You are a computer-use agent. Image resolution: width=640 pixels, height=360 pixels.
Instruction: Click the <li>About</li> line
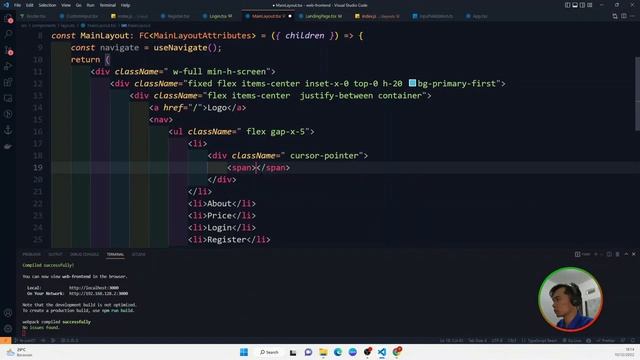pyautogui.click(x=222, y=203)
